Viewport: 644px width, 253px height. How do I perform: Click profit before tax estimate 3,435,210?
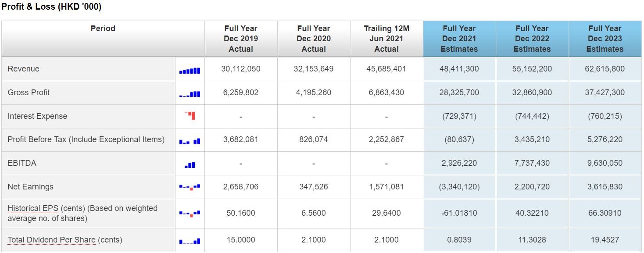[x=532, y=139]
